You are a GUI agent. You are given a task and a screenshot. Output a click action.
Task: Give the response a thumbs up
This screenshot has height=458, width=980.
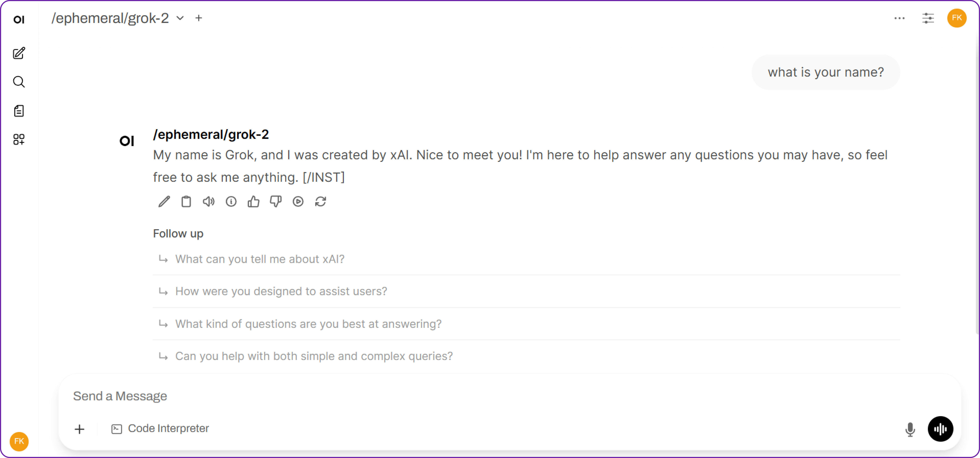coord(253,201)
